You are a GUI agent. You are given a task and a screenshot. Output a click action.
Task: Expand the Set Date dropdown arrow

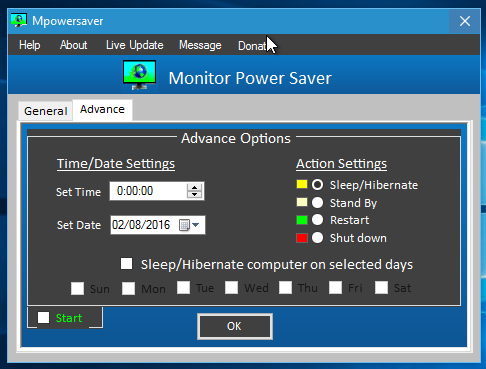point(196,225)
